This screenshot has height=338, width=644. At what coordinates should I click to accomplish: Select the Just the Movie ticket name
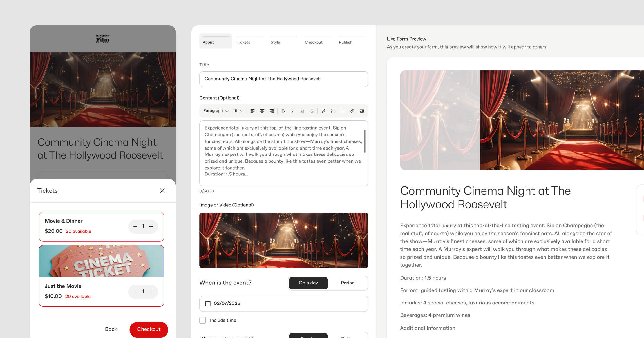point(63,286)
